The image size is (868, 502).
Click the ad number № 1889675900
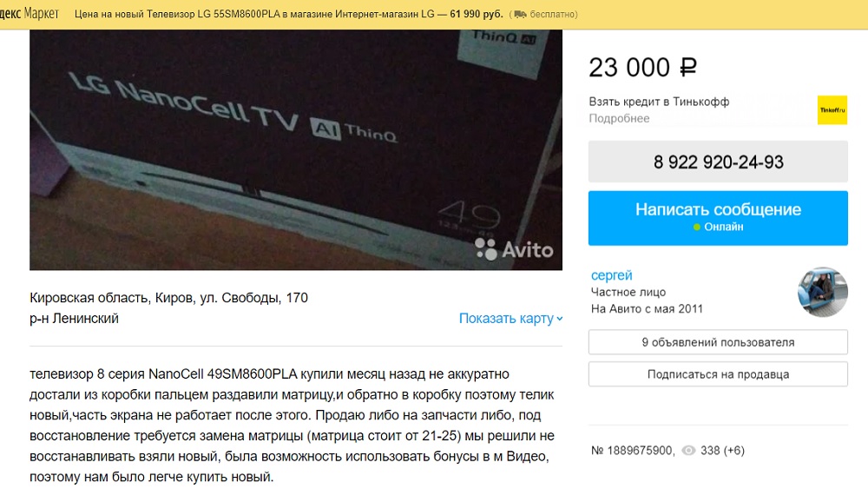632,451
